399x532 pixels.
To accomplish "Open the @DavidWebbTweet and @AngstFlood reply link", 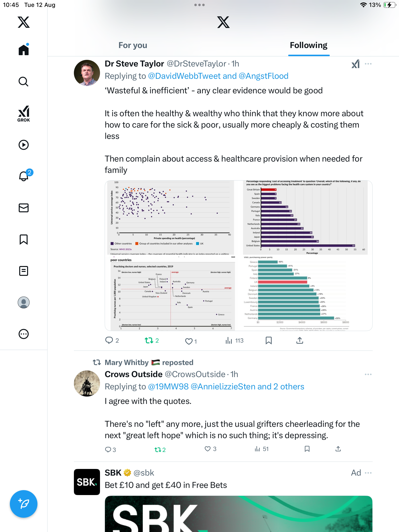I will (218, 76).
